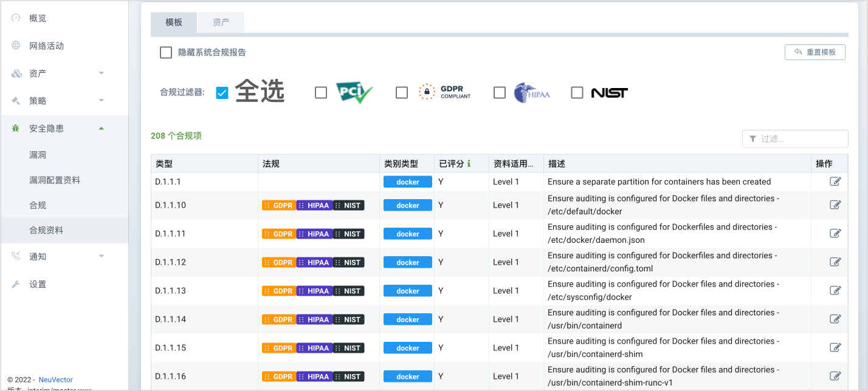868x391 pixels.
Task: Click the edit icon for row D.1.1.12
Action: (835, 262)
